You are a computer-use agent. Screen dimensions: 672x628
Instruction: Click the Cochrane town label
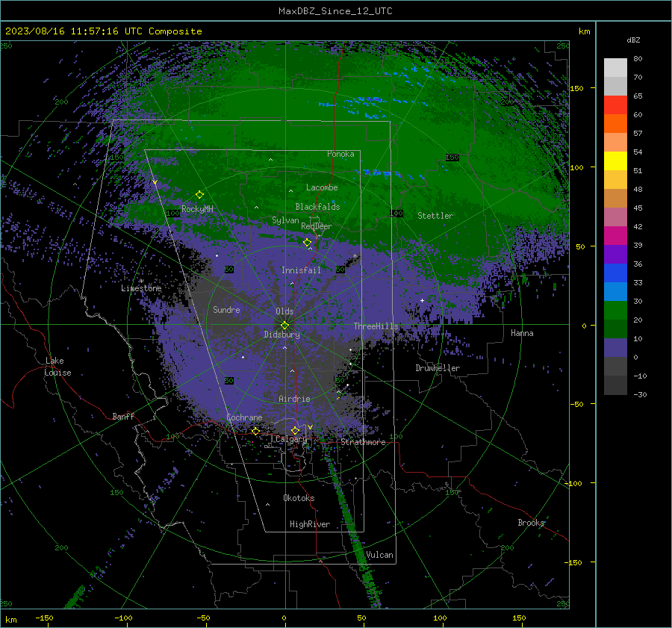(x=244, y=417)
